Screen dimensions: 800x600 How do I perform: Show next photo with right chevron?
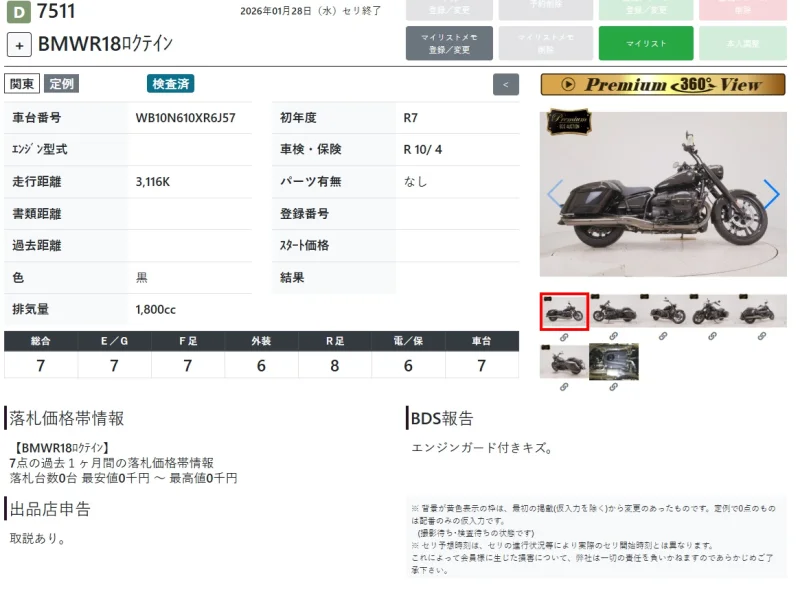point(771,194)
